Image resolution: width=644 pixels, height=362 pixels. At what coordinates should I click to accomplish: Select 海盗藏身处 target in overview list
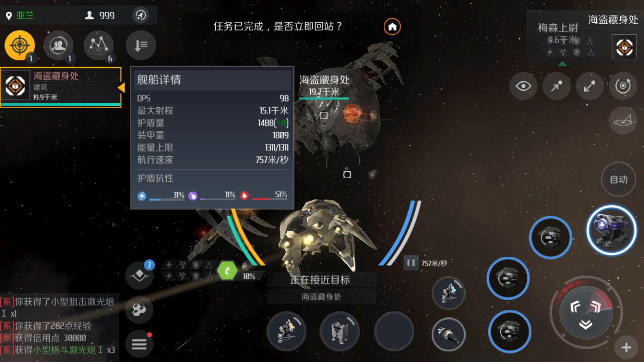tap(60, 87)
